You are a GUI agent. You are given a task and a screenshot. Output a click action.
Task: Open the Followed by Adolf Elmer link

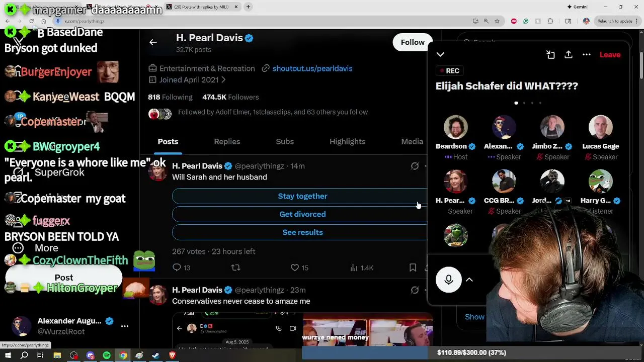pyautogui.click(x=273, y=112)
